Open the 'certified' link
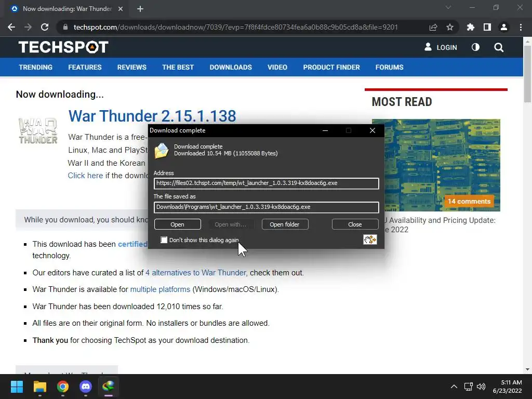The image size is (532, 399). click(x=132, y=244)
